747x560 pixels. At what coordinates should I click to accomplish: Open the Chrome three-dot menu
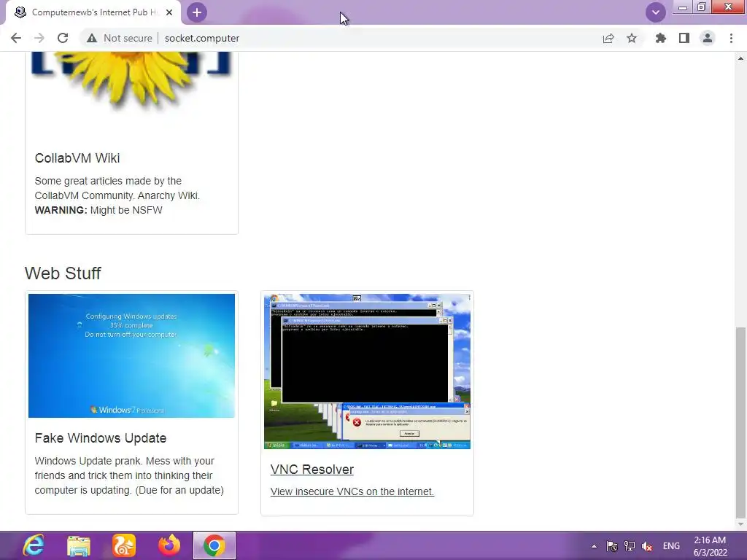[731, 38]
